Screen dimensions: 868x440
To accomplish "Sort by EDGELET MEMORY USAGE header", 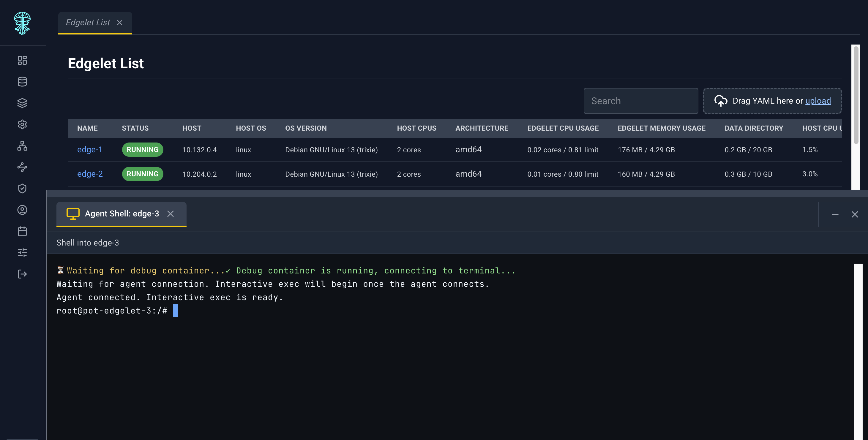I will click(662, 128).
